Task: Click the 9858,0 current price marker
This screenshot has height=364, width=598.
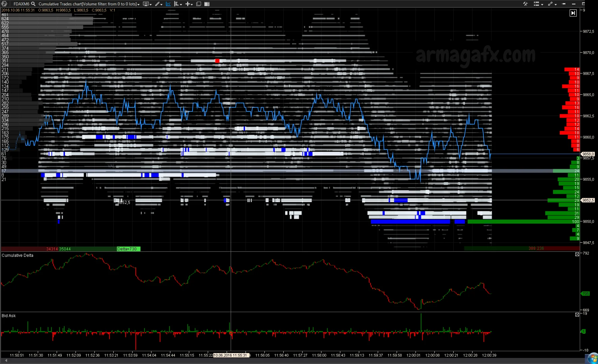Action: 588,154
